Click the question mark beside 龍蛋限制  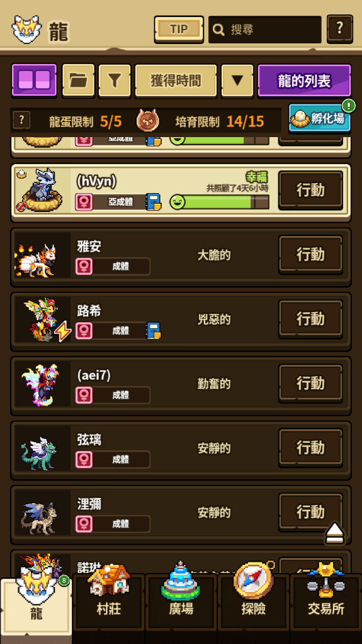click(21, 120)
